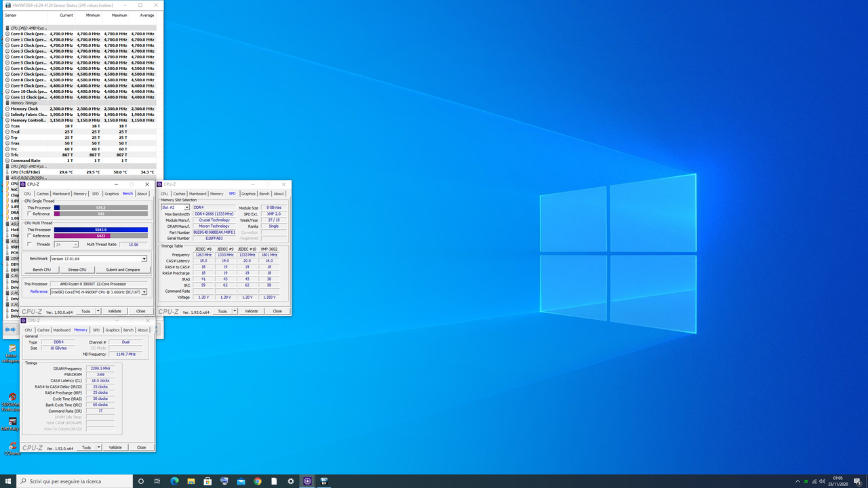Switch to the Mainboard tab in CPU-Z

(61, 193)
